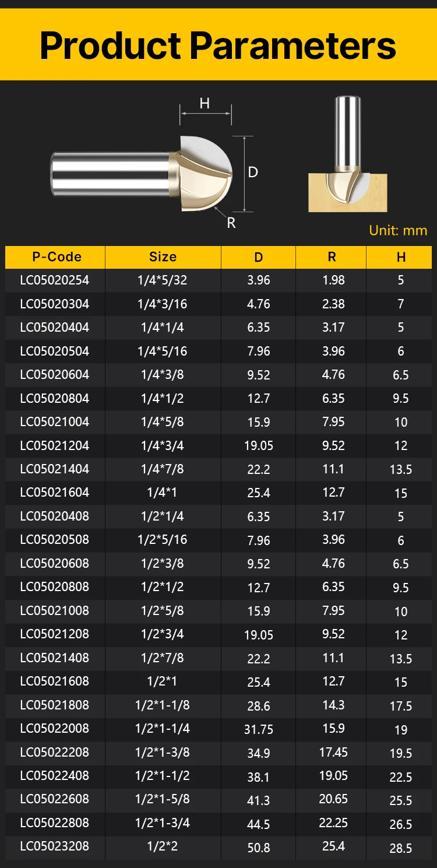Click the 22.25 radius value

(x=333, y=823)
